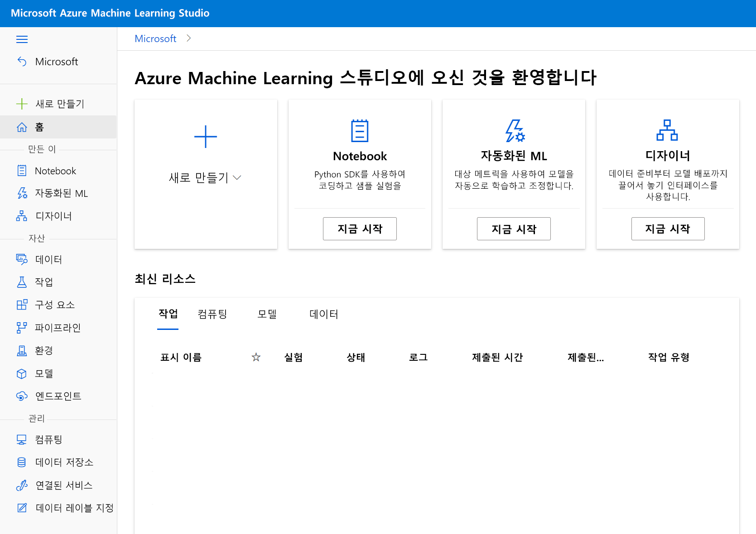756x534 pixels.
Task: Sort by the 표시 이름 column header
Action: 181,357
